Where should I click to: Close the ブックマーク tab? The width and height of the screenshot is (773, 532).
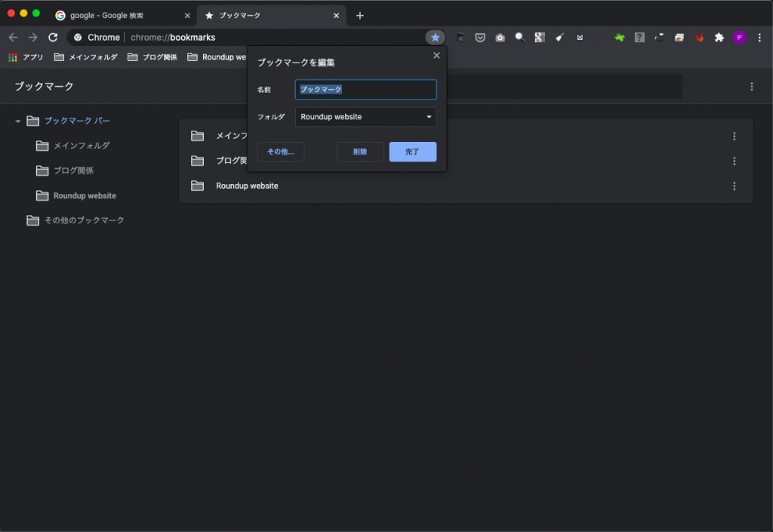click(336, 16)
